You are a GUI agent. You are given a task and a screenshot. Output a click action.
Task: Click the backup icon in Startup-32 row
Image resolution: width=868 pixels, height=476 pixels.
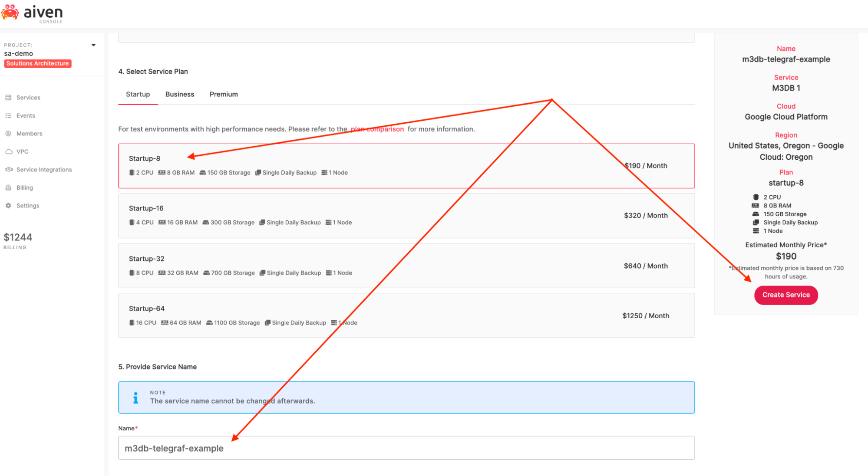pos(262,273)
